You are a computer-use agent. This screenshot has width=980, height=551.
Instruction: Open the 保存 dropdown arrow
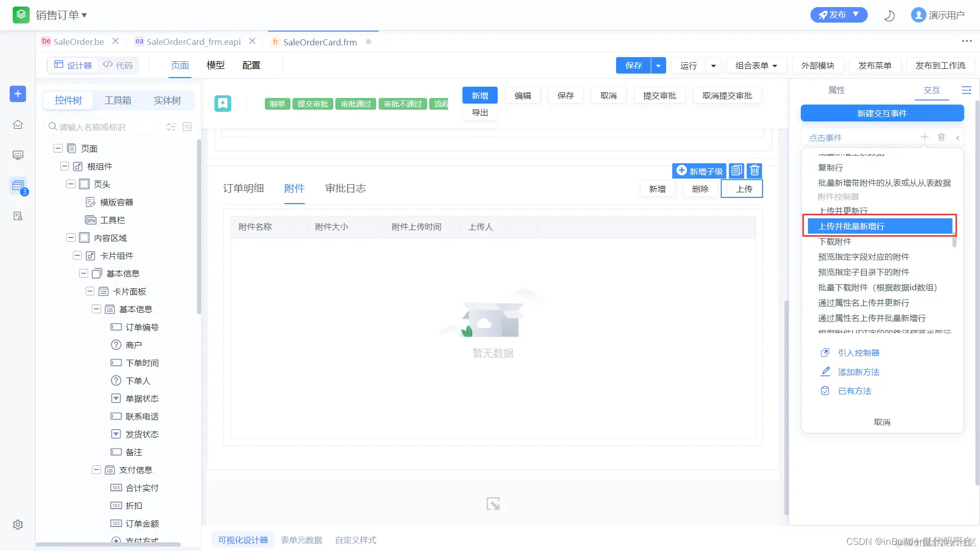coord(658,66)
